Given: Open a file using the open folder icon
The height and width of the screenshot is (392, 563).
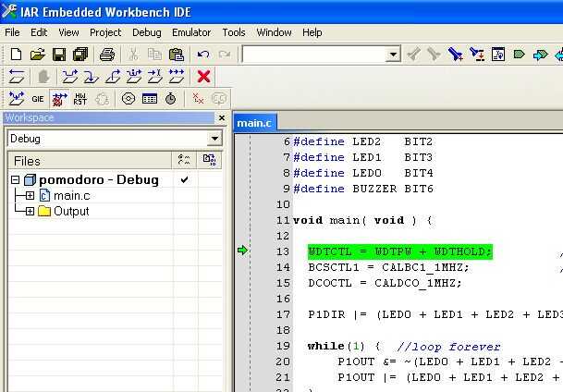Looking at the screenshot, I should [37, 55].
